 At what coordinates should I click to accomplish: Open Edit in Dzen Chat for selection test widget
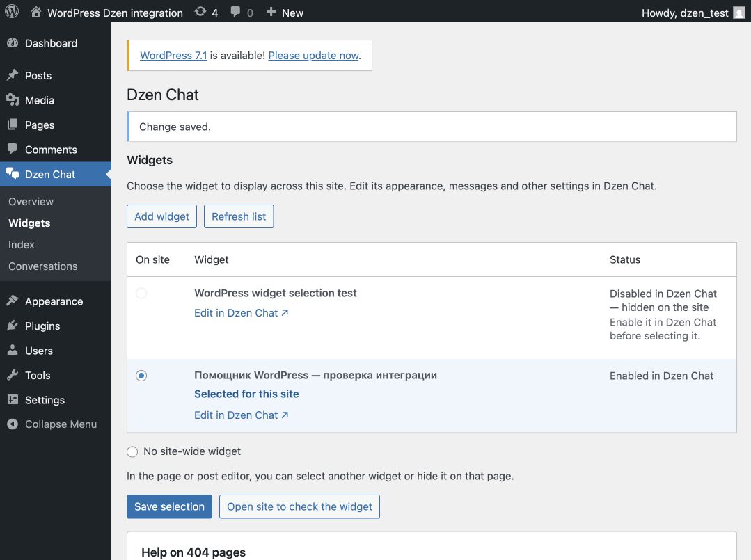(x=241, y=313)
